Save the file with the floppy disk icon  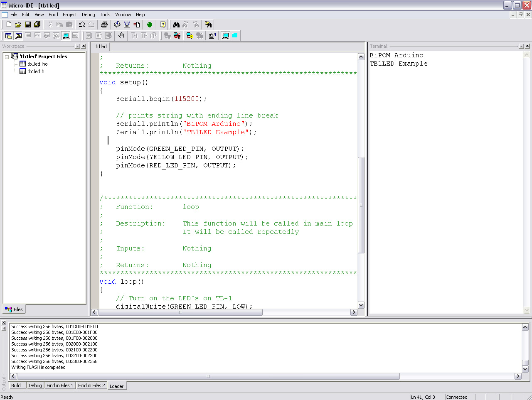(27, 25)
